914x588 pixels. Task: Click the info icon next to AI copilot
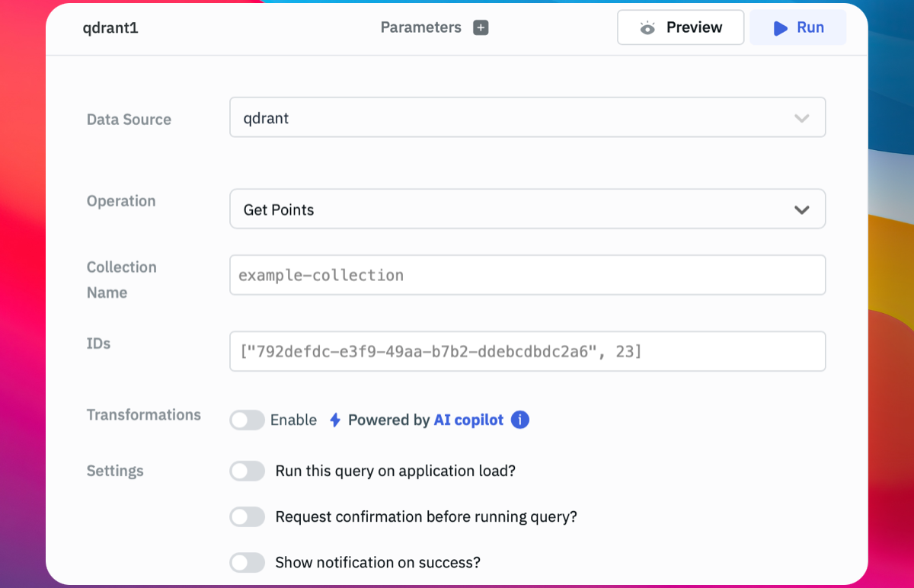pyautogui.click(x=520, y=420)
